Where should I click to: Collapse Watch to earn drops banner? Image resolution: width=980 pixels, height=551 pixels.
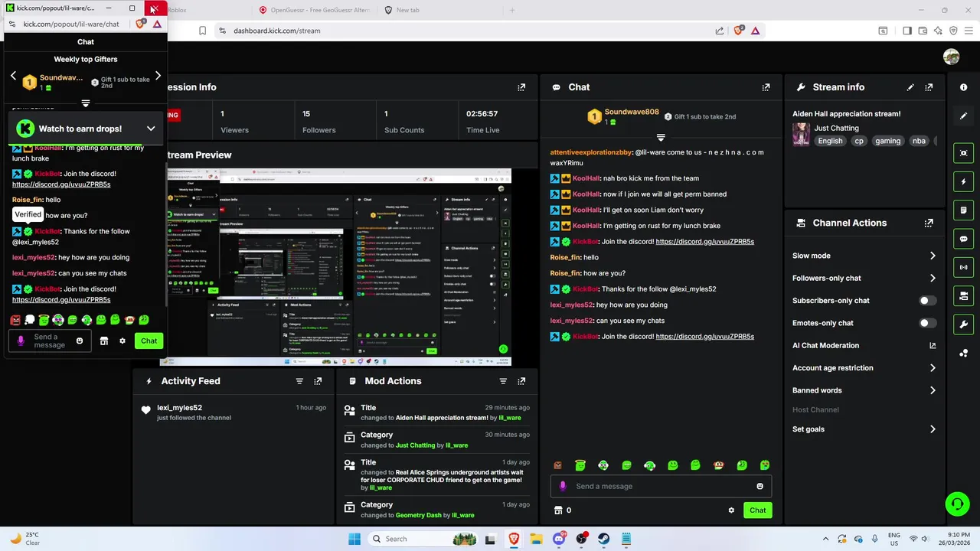coord(151,129)
